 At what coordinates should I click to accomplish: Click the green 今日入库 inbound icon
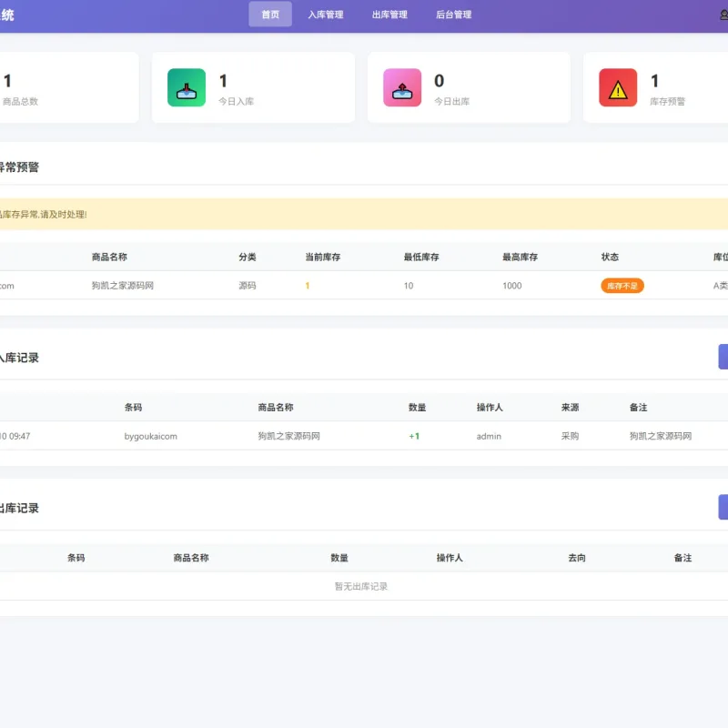pyautogui.click(x=187, y=87)
